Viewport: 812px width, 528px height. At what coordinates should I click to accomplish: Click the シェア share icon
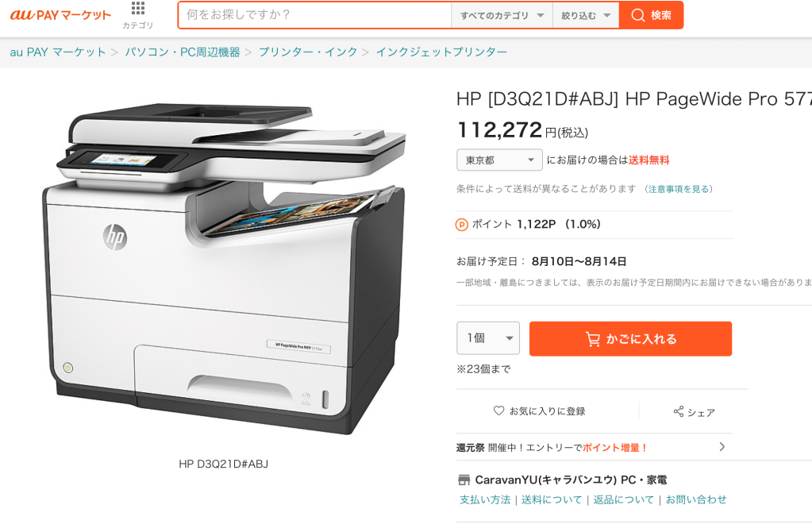pyautogui.click(x=679, y=411)
